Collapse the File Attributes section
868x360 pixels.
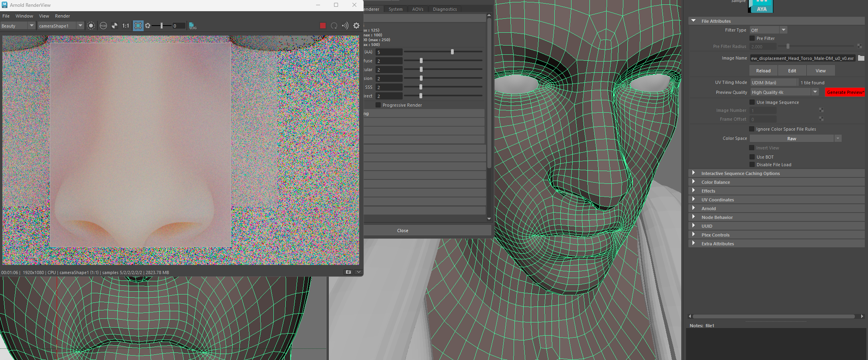click(x=693, y=21)
